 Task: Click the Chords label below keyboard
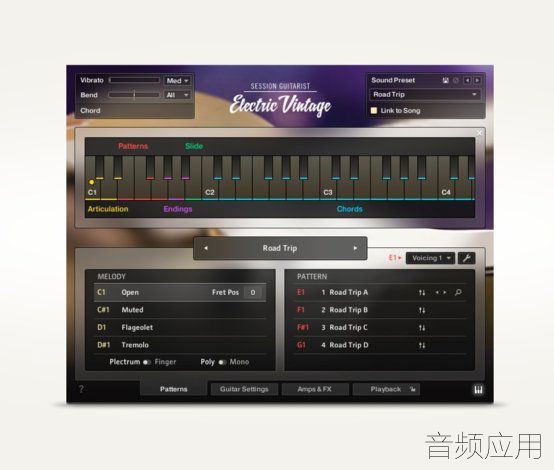[349, 209]
